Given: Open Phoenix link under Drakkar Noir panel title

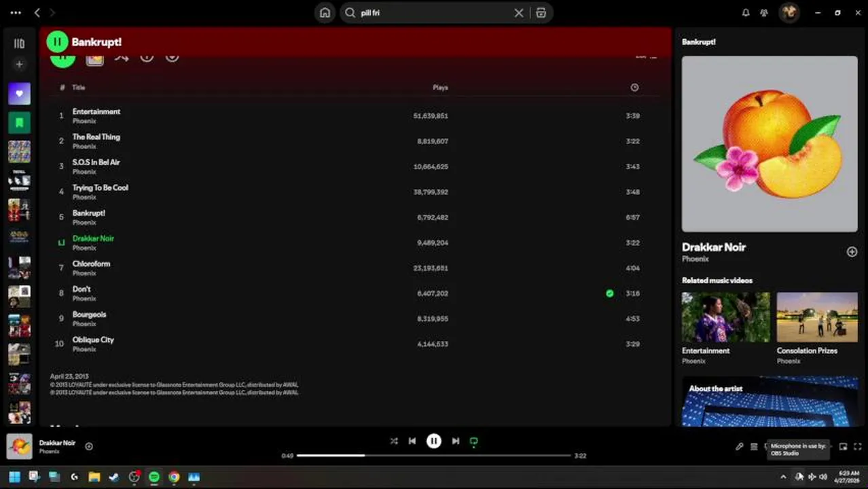Looking at the screenshot, I should click(x=695, y=259).
